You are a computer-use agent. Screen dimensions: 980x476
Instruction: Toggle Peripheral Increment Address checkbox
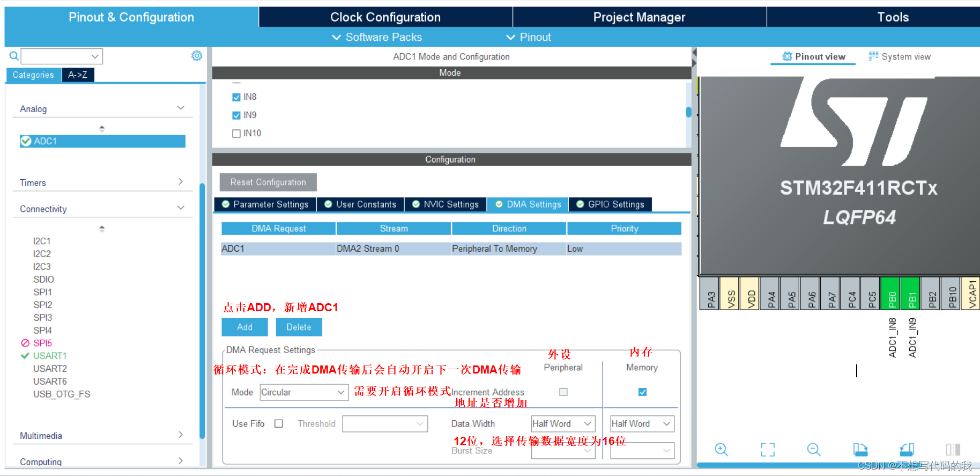pos(563,392)
